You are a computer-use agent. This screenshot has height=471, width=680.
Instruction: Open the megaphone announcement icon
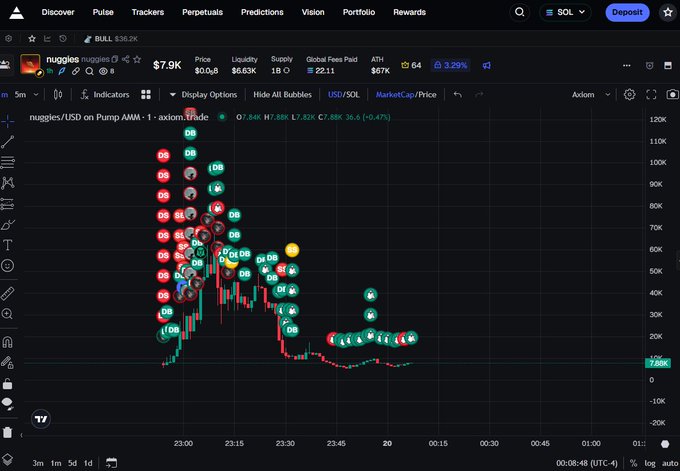coord(487,65)
